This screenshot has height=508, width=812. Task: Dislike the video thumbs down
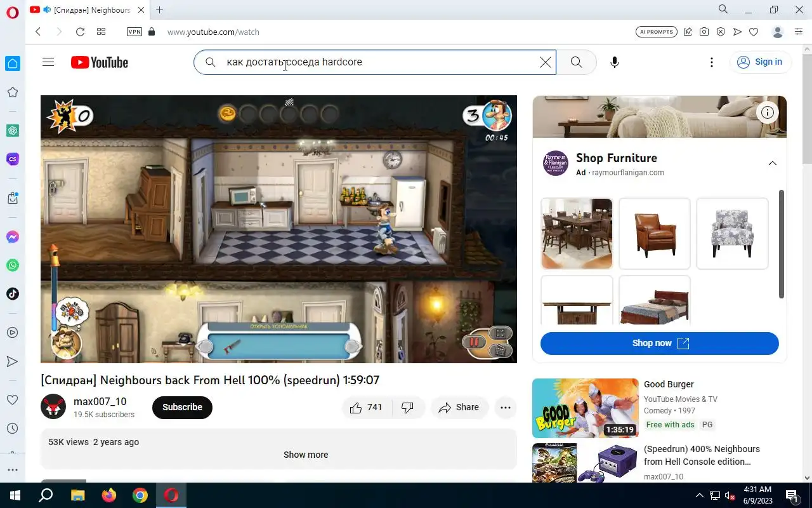pyautogui.click(x=408, y=408)
